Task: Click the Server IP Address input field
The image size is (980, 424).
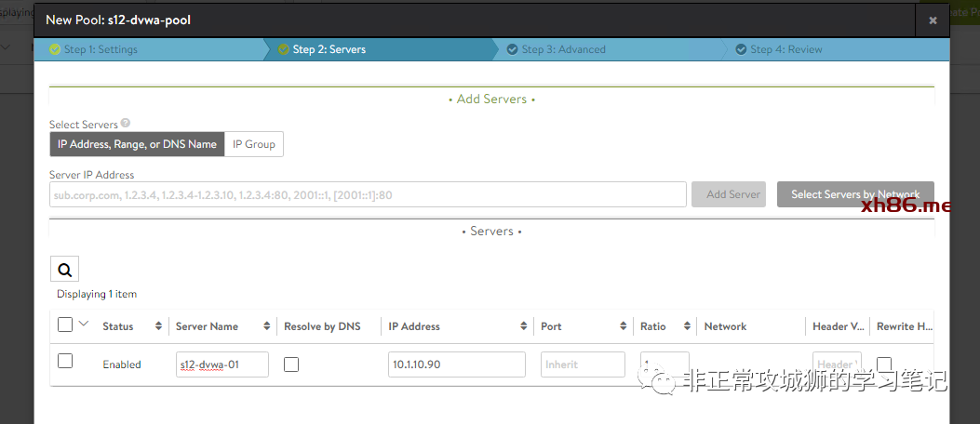Action: tap(368, 194)
